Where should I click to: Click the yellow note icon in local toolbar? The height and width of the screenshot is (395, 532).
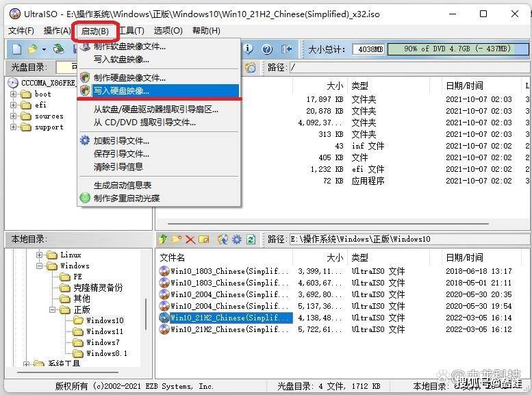point(203,240)
